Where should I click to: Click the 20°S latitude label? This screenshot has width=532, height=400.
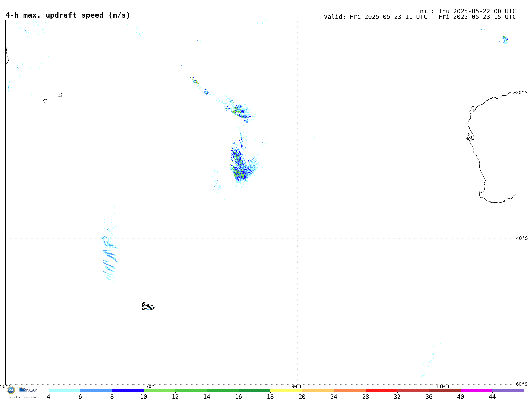(x=522, y=93)
